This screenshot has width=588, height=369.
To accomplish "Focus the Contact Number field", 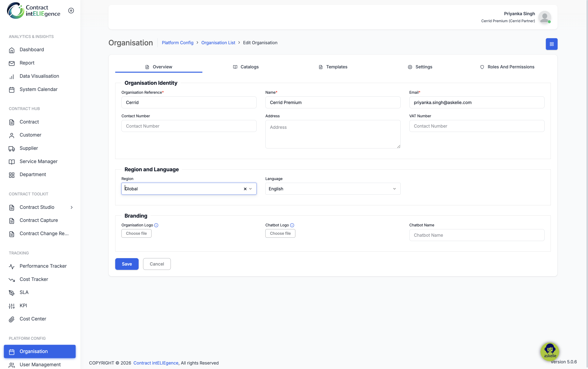I will [x=189, y=126].
